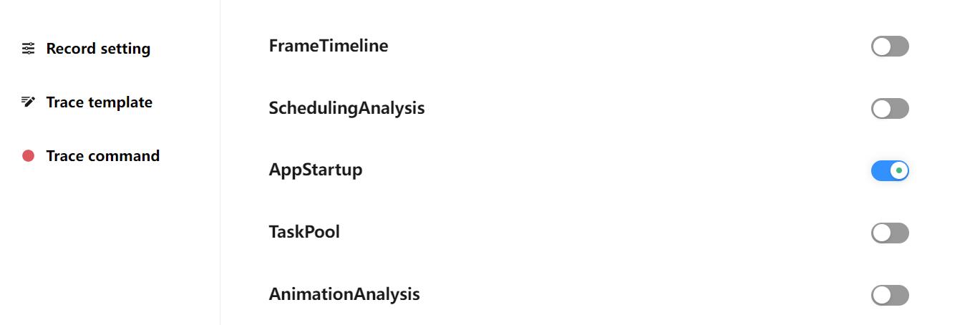Screen dimensions: 980x325
Task: Click the AnimationAnalysis label text
Action: pos(344,294)
